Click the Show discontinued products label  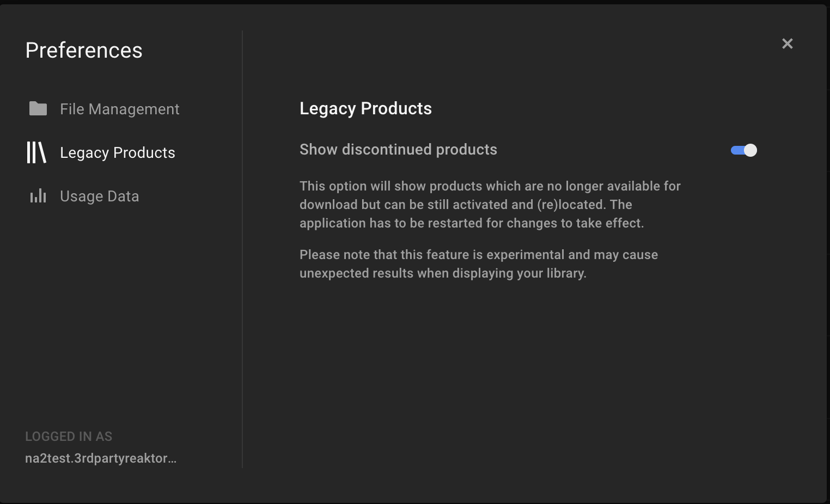tap(398, 150)
